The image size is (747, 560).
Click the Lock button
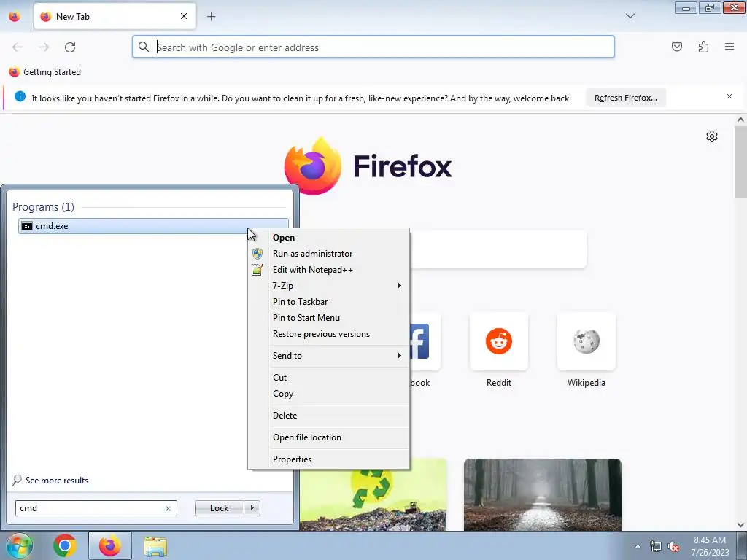(219, 508)
